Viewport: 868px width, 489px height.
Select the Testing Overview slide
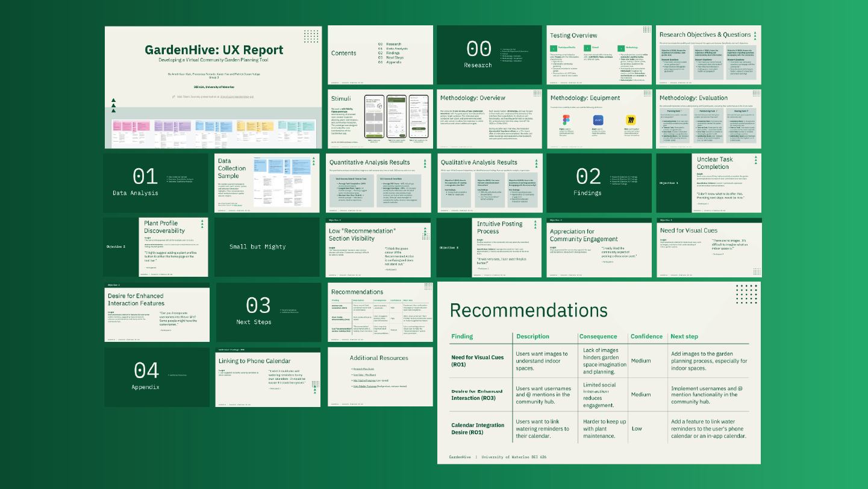[x=599, y=55]
